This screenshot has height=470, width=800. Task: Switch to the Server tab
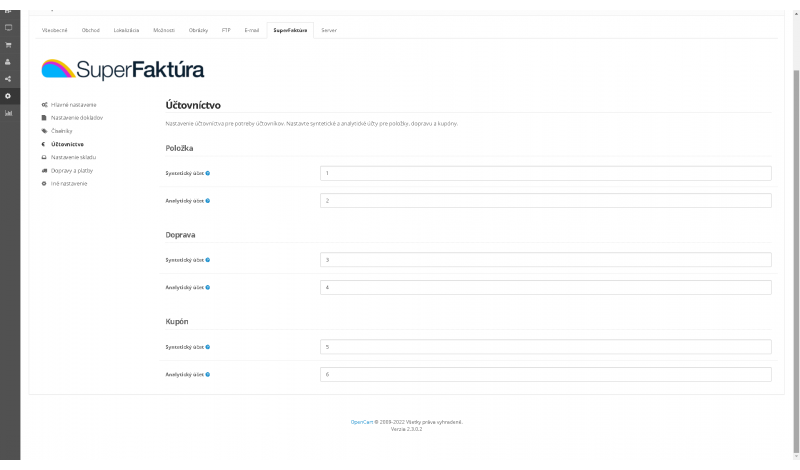tap(329, 30)
